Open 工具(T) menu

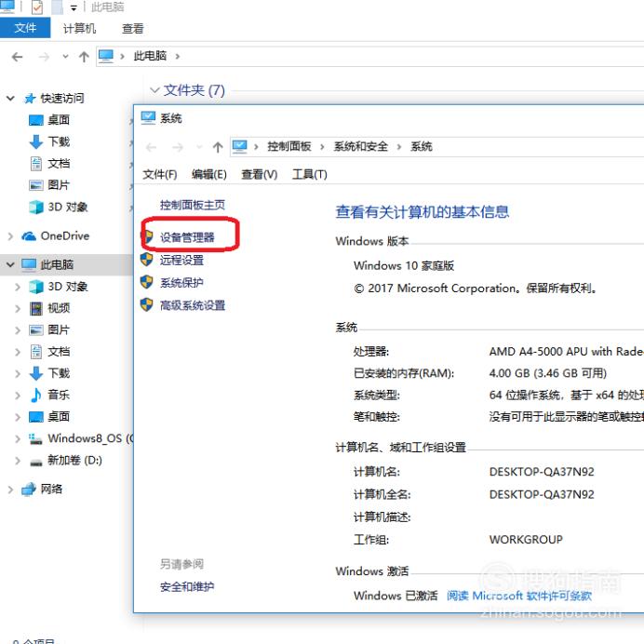[x=310, y=175]
